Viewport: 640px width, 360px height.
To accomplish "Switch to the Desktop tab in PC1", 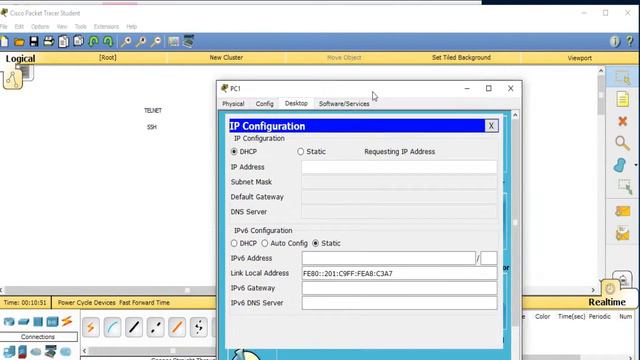I will (296, 104).
